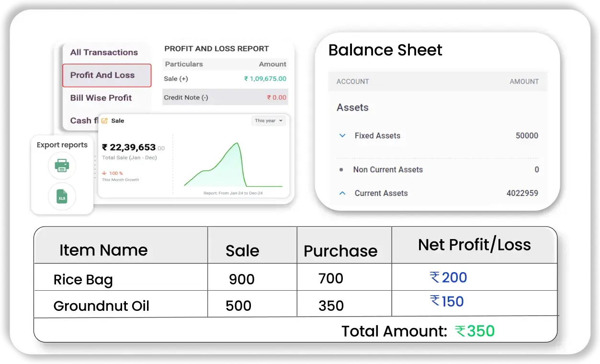Click the printer export icon

pos(62,166)
